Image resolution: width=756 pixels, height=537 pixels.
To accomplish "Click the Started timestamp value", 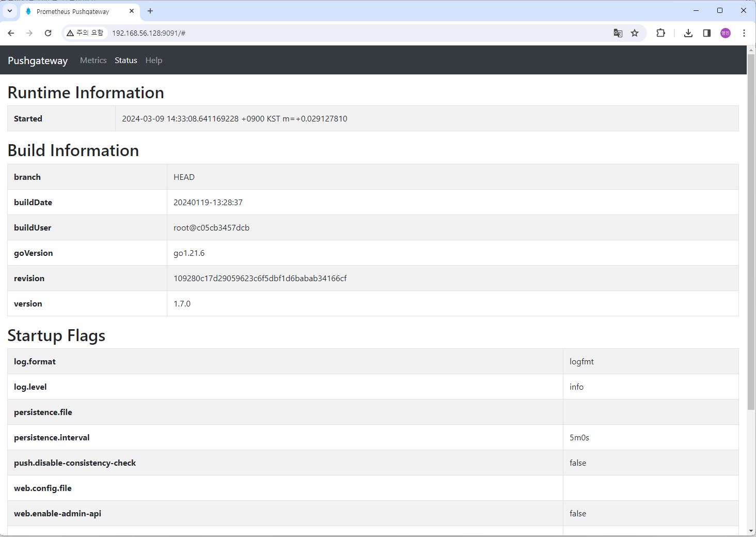I will 234,119.
